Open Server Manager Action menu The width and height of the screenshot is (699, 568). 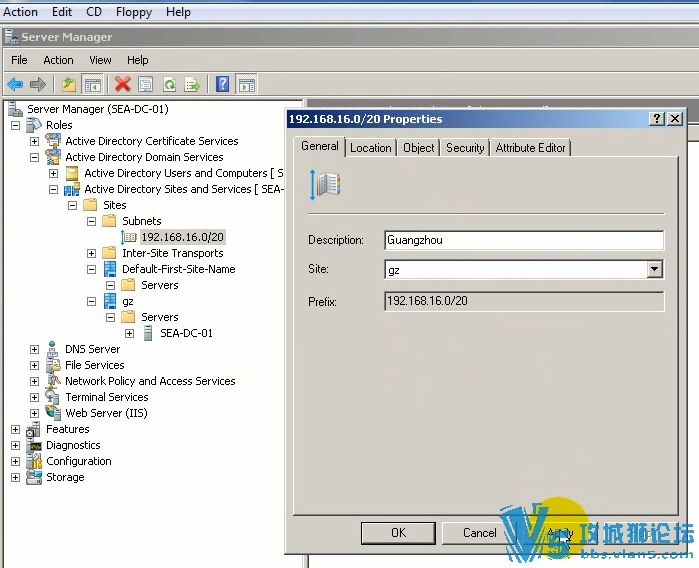58,60
